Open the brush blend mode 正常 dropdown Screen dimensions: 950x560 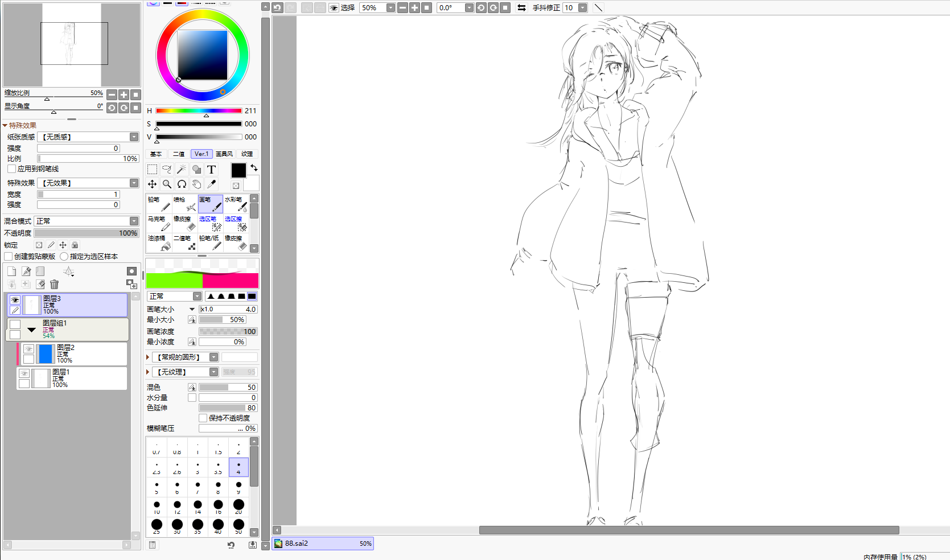(174, 296)
